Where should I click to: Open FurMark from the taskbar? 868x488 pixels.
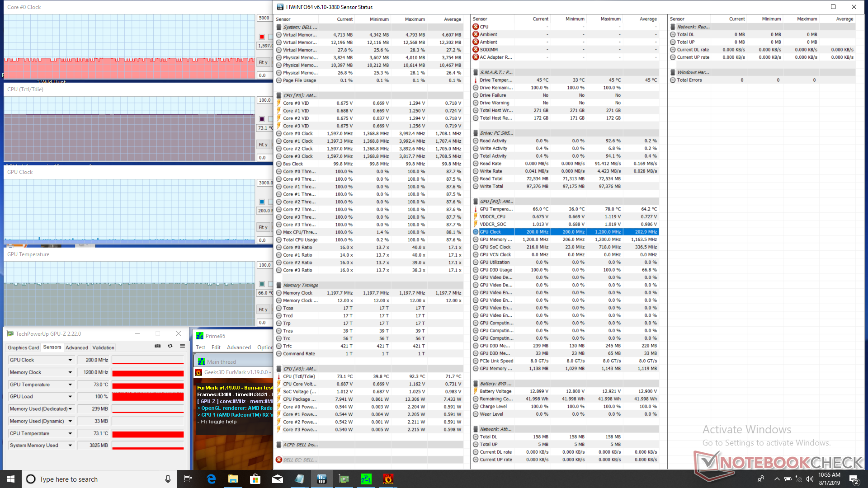[x=388, y=479]
